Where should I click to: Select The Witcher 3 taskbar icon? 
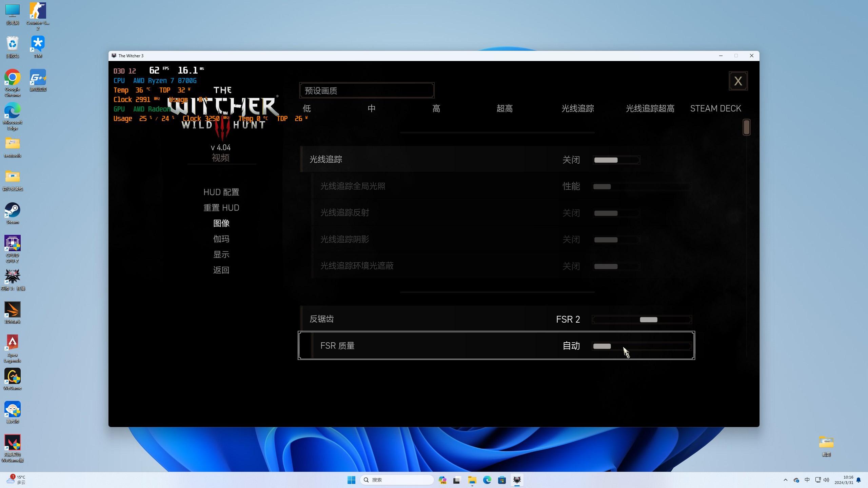point(517,480)
